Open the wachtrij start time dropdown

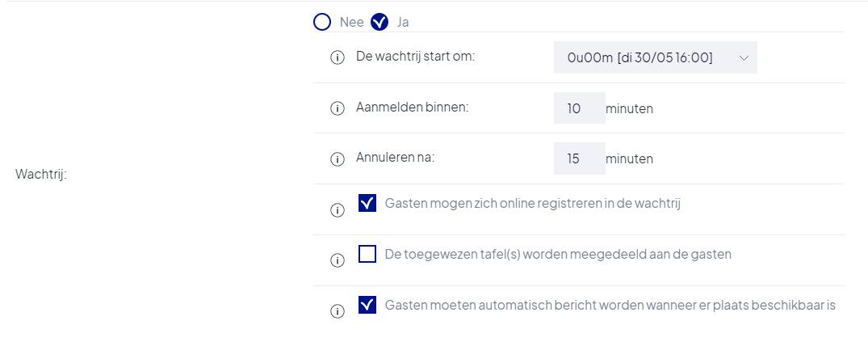tap(656, 57)
